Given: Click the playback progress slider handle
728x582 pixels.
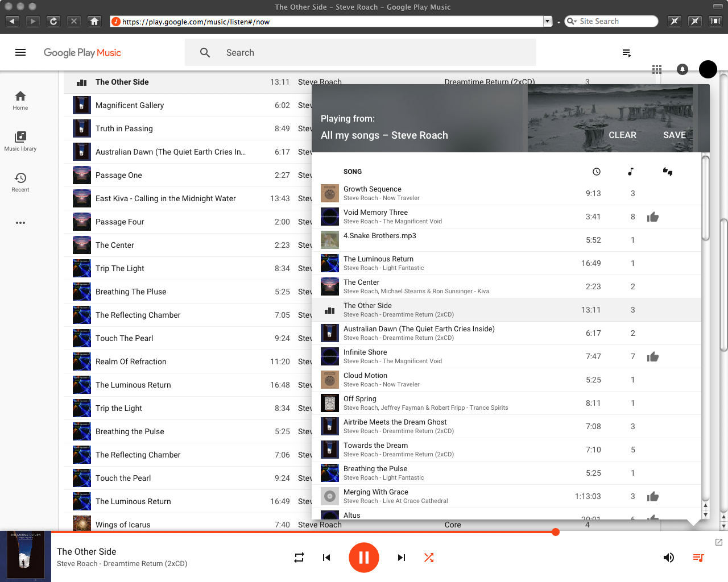Looking at the screenshot, I should pos(556,532).
